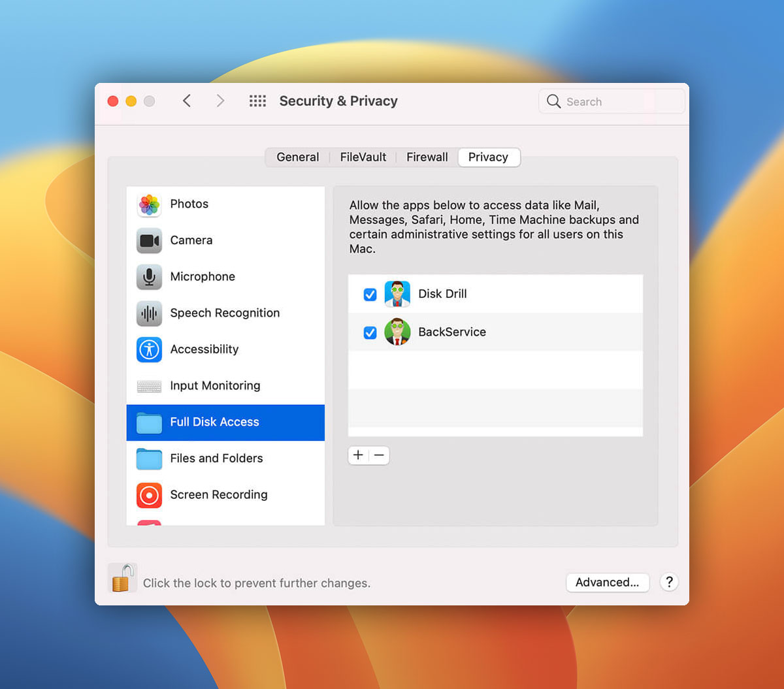
Task: Select Speech Recognition label text
Action: [x=225, y=313]
